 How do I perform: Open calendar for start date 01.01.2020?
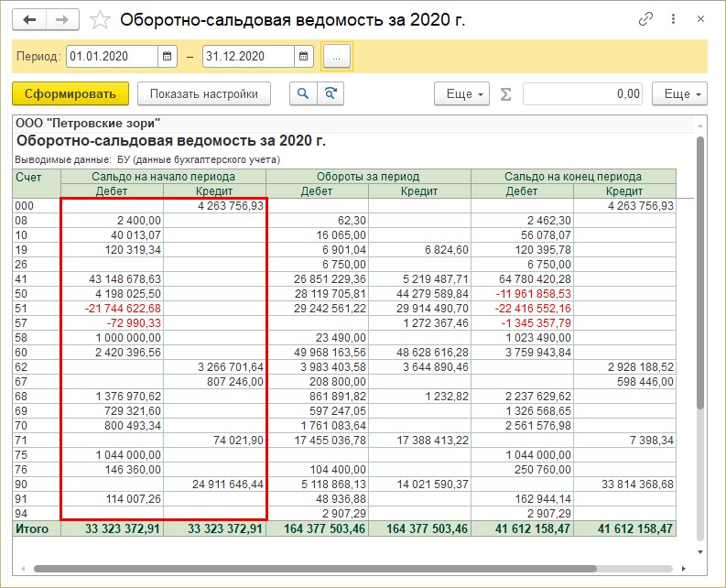(168, 57)
